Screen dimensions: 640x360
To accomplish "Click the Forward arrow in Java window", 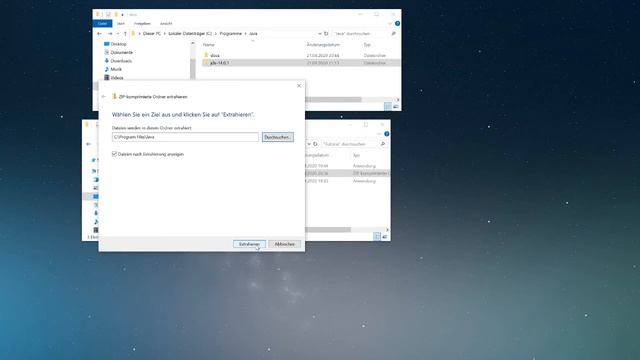I will pyautogui.click(x=110, y=33).
